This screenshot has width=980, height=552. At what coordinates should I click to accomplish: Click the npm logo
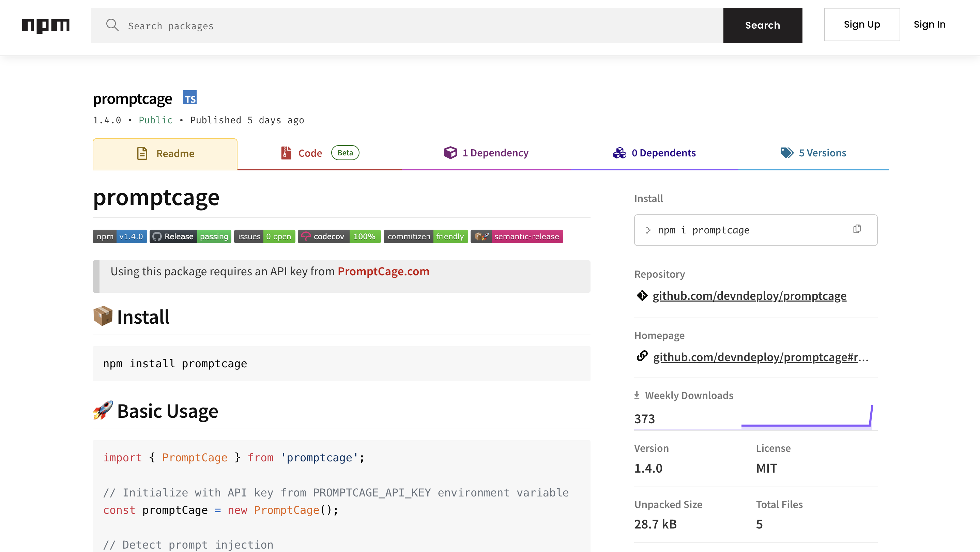click(46, 26)
